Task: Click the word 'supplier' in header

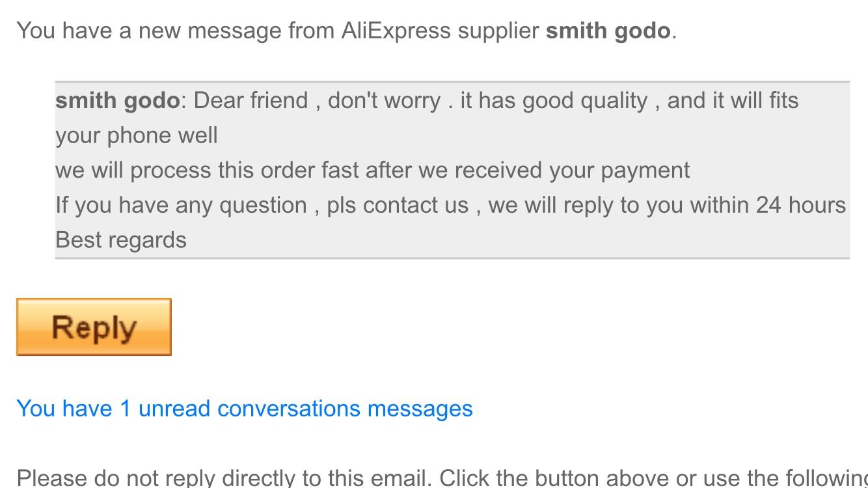Action: click(x=498, y=31)
